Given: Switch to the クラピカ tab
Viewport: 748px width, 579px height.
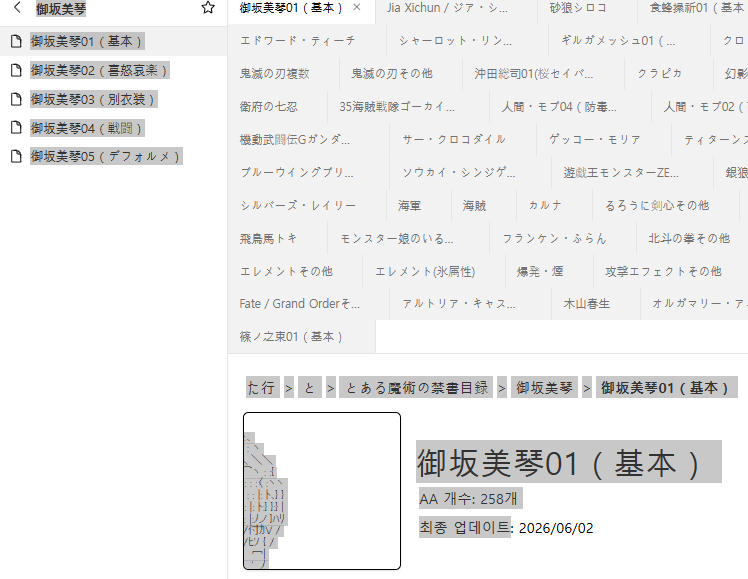Looking at the screenshot, I should (x=669, y=73).
